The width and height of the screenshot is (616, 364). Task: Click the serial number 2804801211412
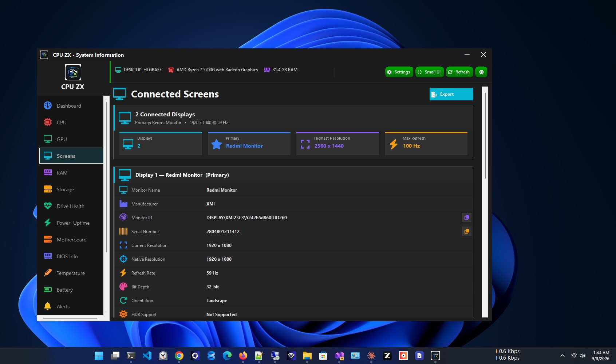pyautogui.click(x=223, y=232)
